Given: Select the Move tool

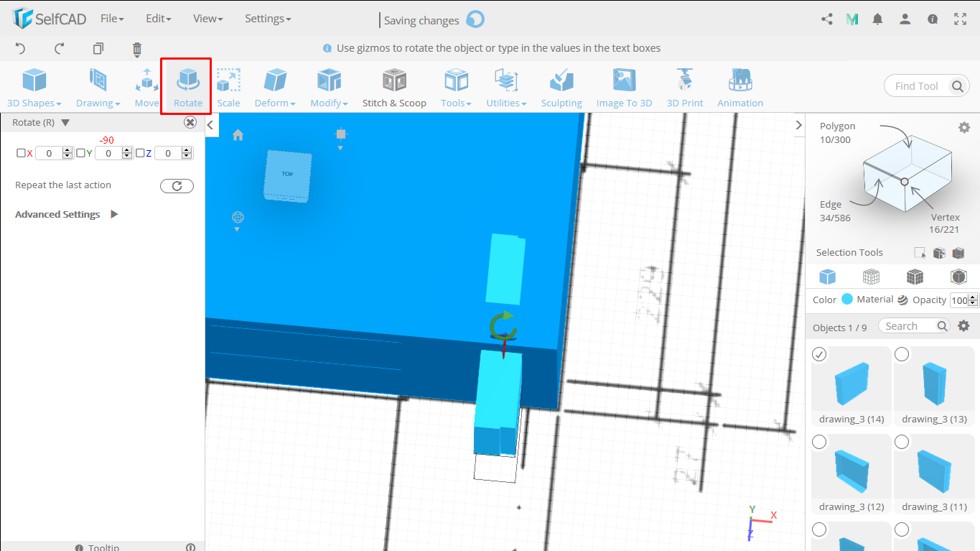Looking at the screenshot, I should pyautogui.click(x=146, y=88).
